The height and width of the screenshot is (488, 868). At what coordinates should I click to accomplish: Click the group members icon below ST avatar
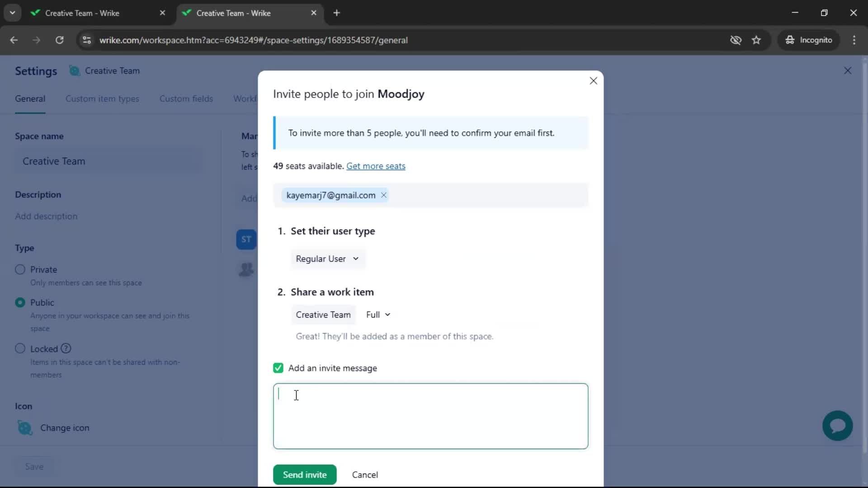[246, 270]
